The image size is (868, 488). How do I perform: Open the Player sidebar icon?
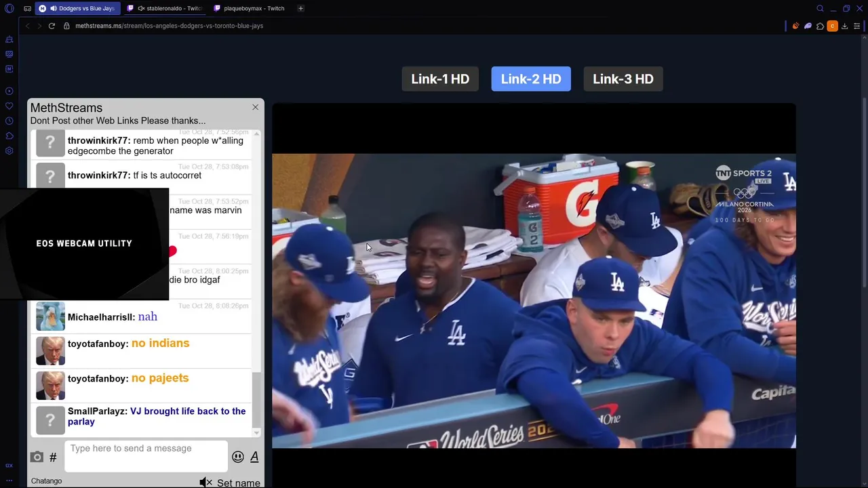point(9,91)
